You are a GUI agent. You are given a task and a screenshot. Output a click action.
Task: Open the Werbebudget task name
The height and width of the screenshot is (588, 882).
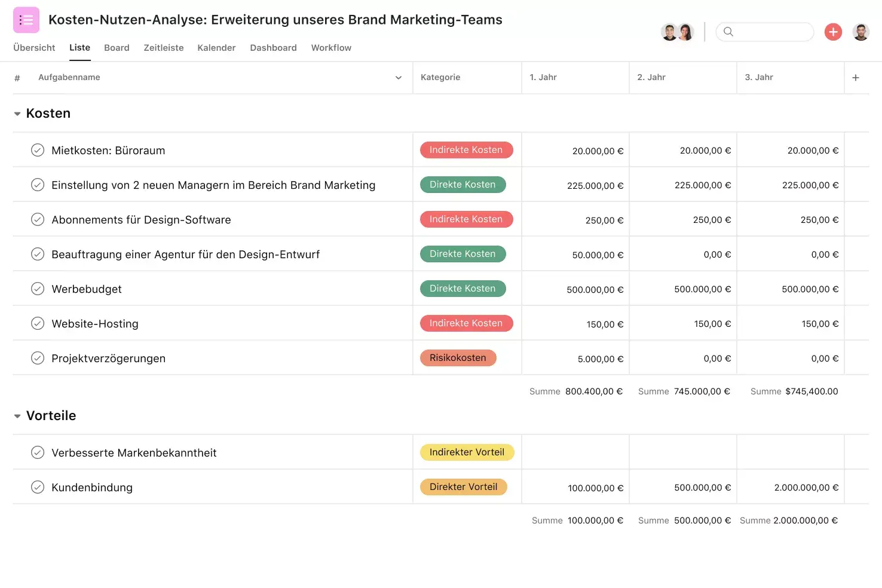pyautogui.click(x=87, y=289)
